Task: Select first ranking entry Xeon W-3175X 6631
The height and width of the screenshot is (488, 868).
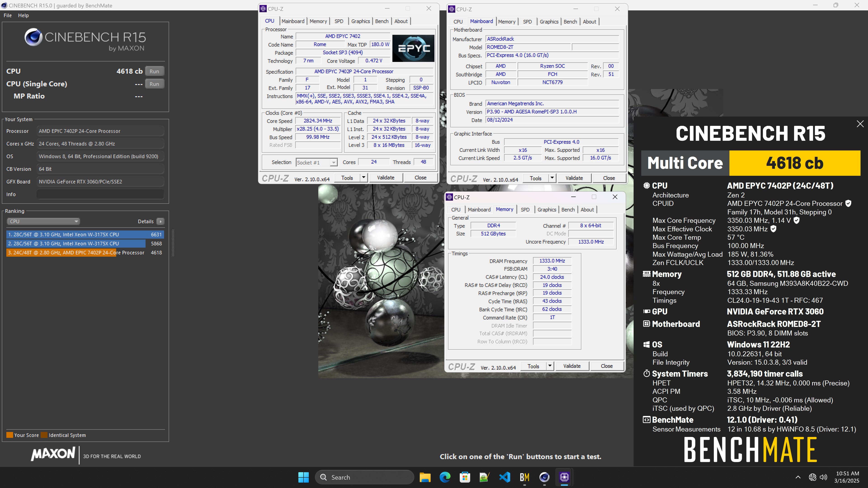Action: pos(85,235)
